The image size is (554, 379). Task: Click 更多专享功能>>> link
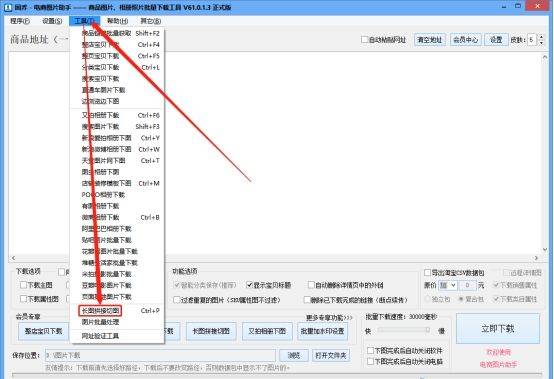(x=329, y=318)
